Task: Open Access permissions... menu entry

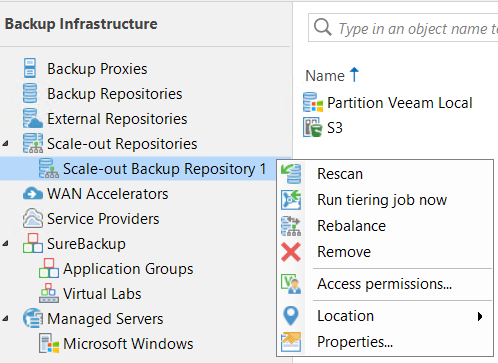Action: [385, 284]
